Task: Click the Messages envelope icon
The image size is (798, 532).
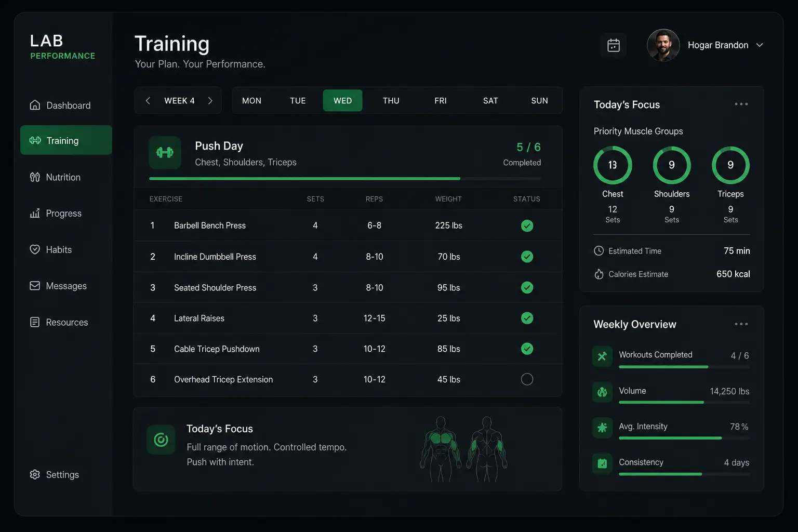Action: tap(35, 286)
